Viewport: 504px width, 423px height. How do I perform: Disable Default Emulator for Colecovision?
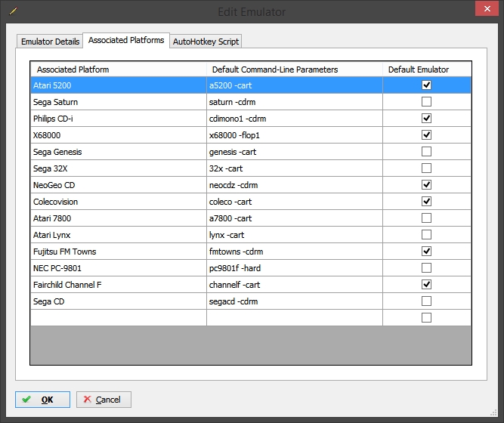tap(426, 202)
